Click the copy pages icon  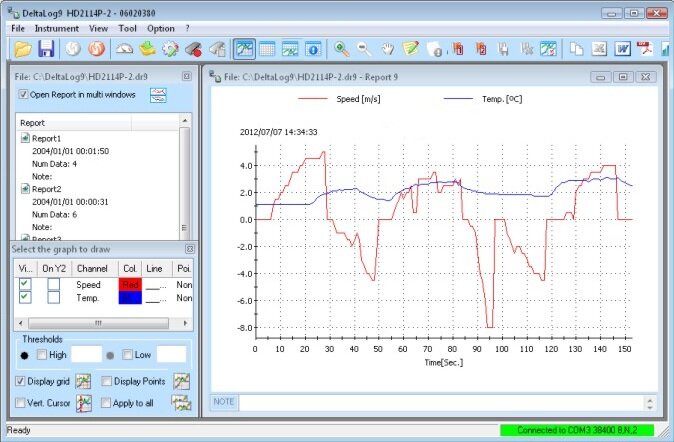tap(576, 49)
